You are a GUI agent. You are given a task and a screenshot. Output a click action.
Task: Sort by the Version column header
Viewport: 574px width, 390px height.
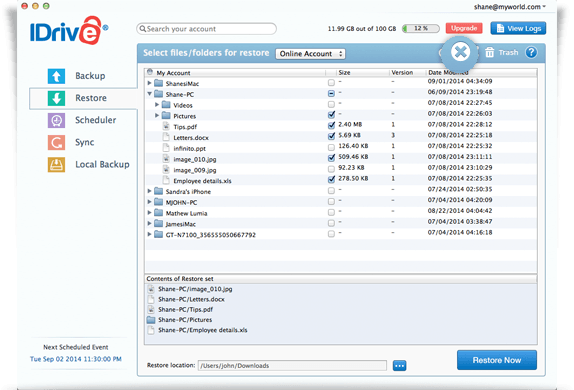(407, 73)
